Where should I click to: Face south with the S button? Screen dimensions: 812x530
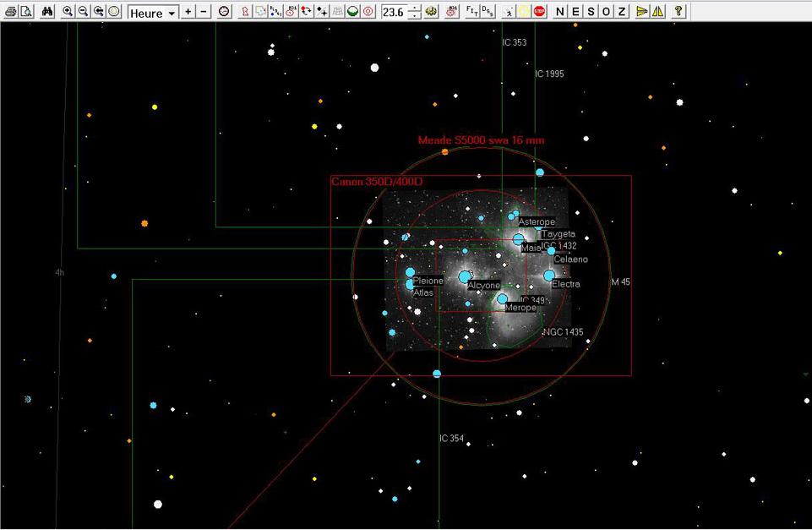[x=591, y=11]
